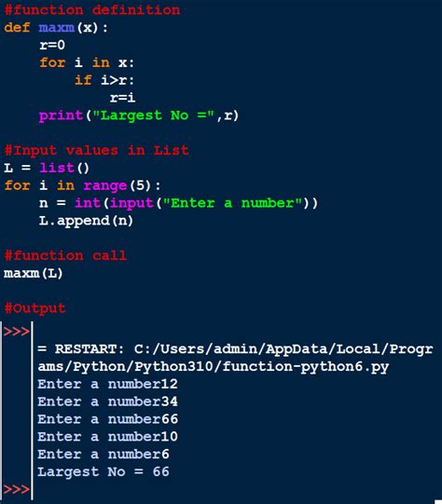
Task: Click the '#Output' comment line
Action: (35, 308)
